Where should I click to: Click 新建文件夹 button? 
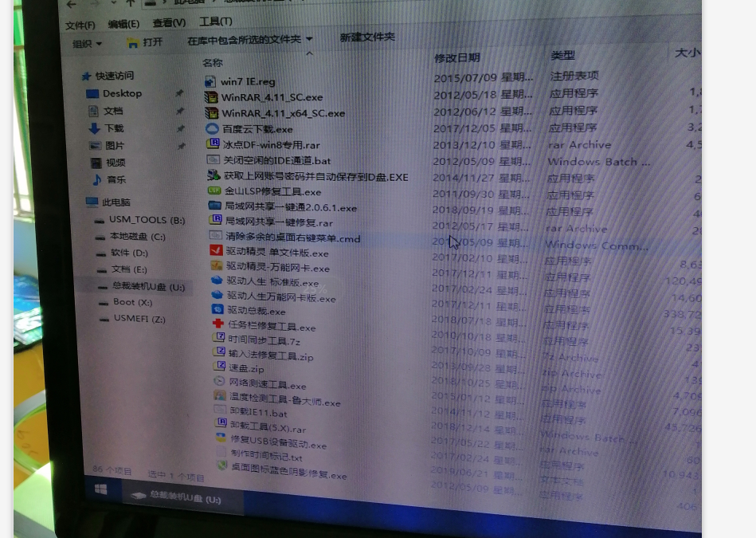[x=367, y=37]
